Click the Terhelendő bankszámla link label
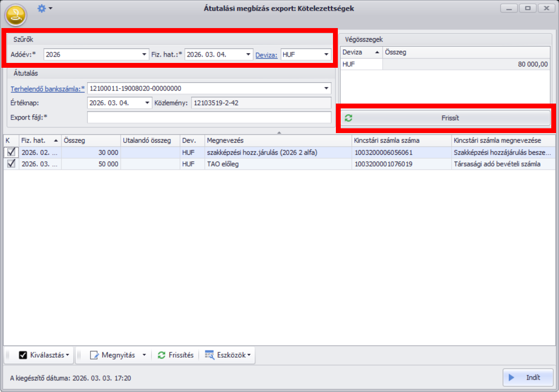This screenshot has width=559, height=392. click(x=47, y=89)
